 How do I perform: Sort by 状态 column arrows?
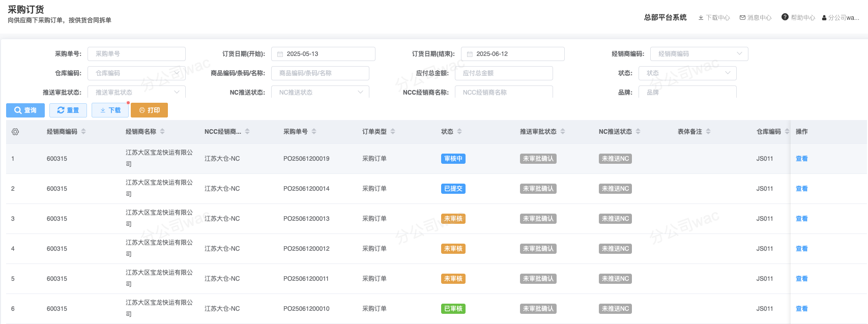(459, 132)
